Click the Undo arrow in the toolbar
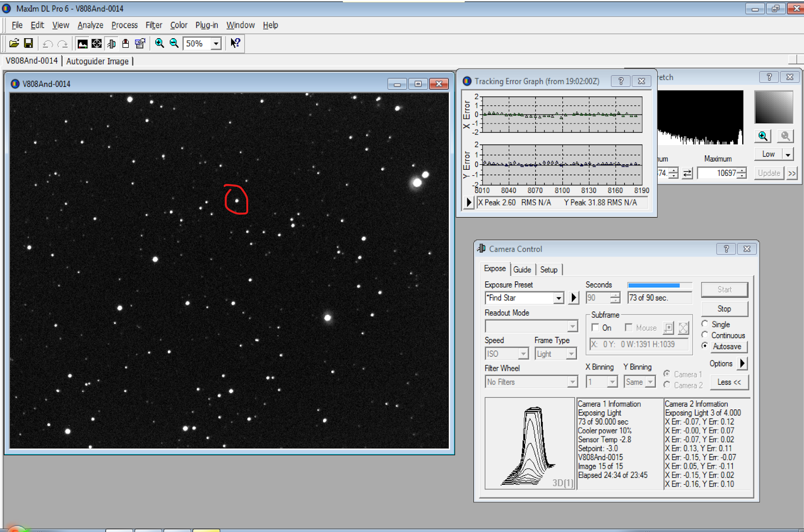Image resolution: width=804 pixels, height=532 pixels. (48, 44)
